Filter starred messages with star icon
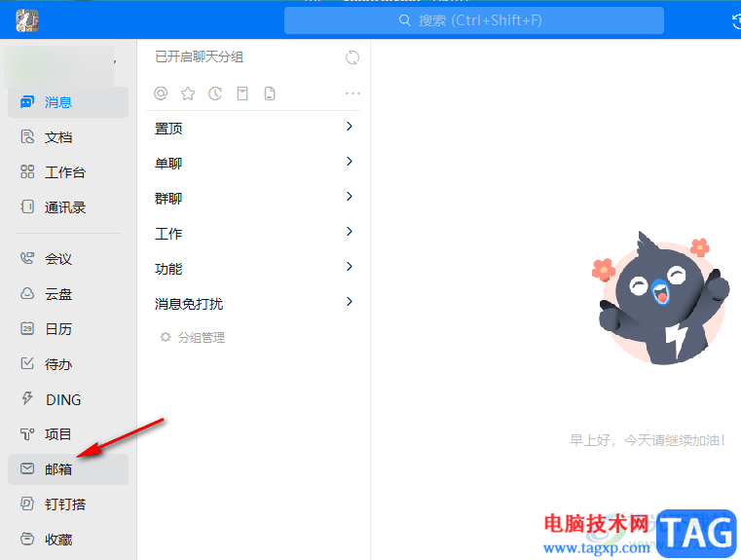Screen dimensions: 741x560 coord(188,93)
